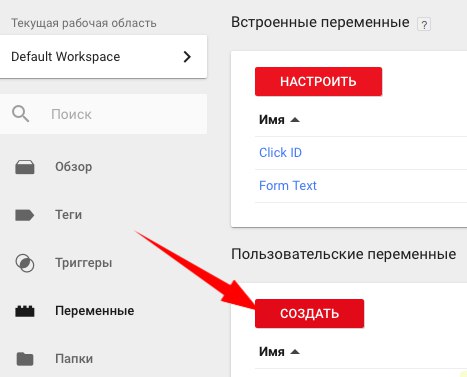The width and height of the screenshot is (467, 377).
Task: Click the НАСТРОИТЬ button
Action: pos(318,81)
